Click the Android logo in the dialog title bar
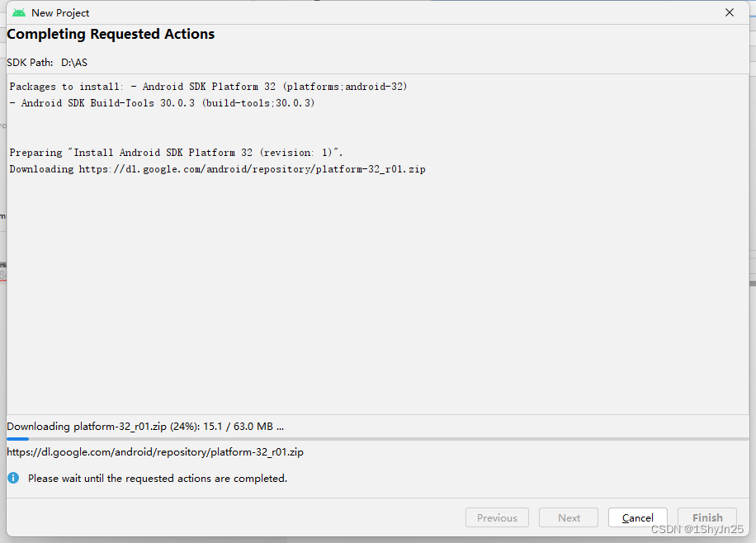 (18, 12)
